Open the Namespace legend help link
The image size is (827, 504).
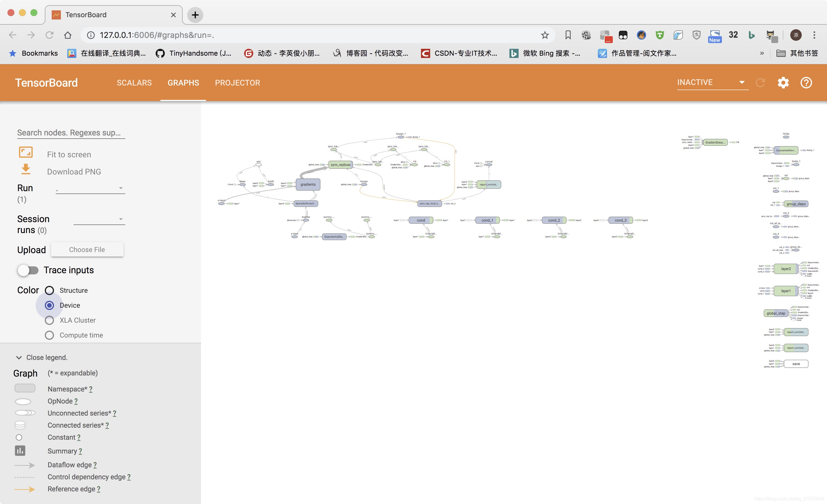(x=91, y=389)
